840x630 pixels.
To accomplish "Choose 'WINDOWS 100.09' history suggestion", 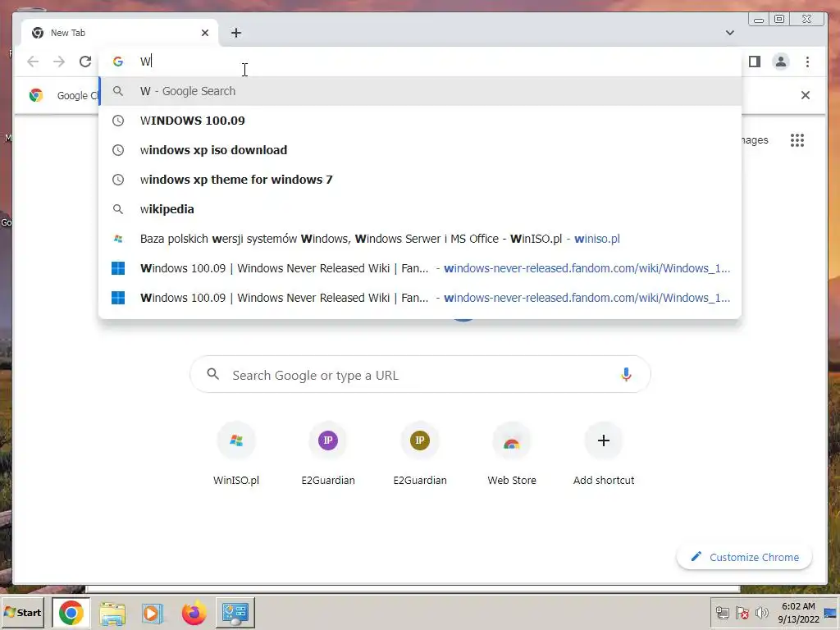I will [x=420, y=121].
